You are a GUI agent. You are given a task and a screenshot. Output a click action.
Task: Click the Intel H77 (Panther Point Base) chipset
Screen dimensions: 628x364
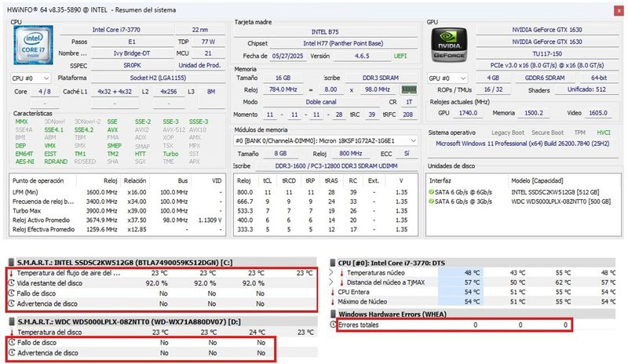point(343,43)
